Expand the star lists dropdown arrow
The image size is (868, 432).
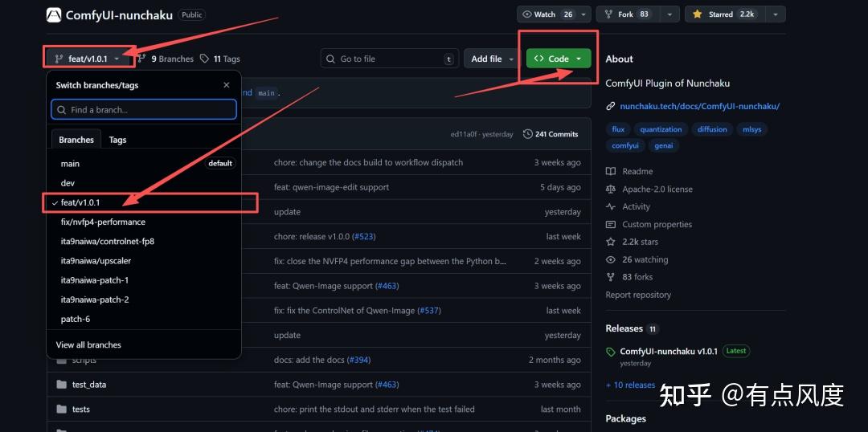(x=776, y=14)
